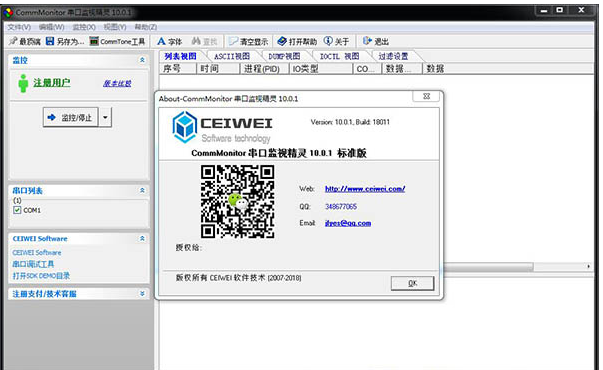Open the 文件(V) menu
Viewport: 603px width, 370px height.
click(19, 27)
